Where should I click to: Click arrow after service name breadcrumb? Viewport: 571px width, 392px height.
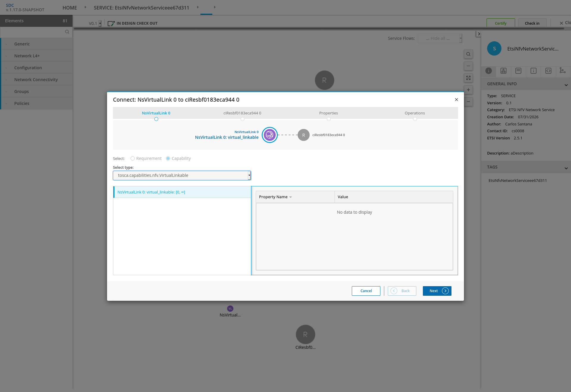[198, 7]
